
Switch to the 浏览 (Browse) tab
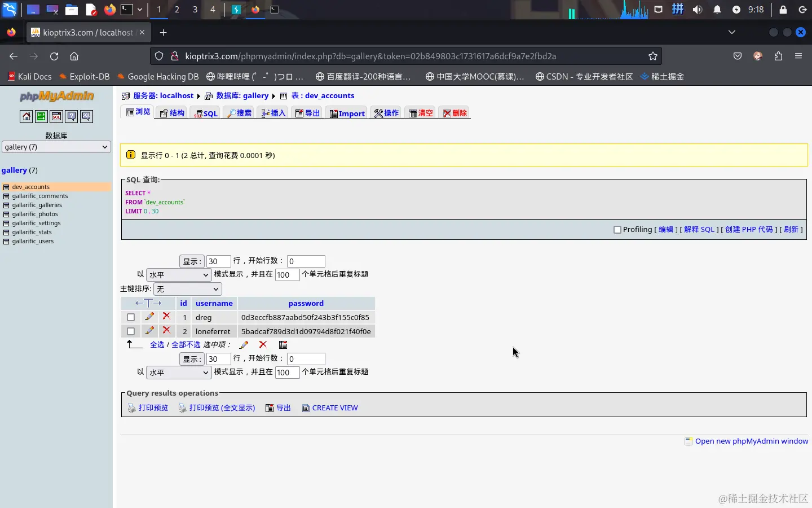[138, 112]
